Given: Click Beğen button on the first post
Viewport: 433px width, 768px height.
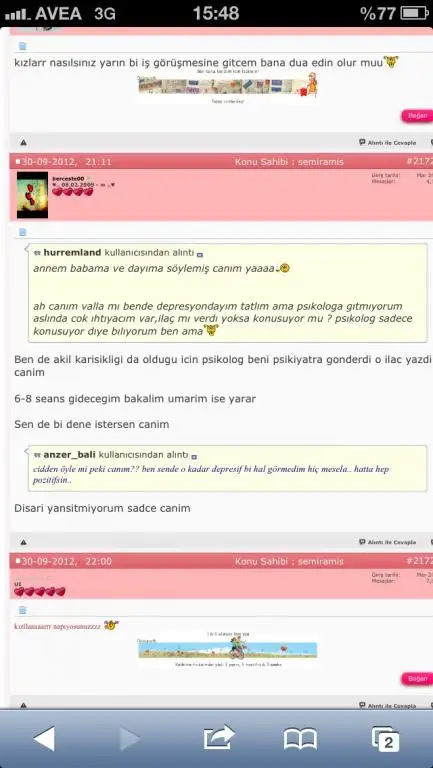Looking at the screenshot, I should 417,116.
